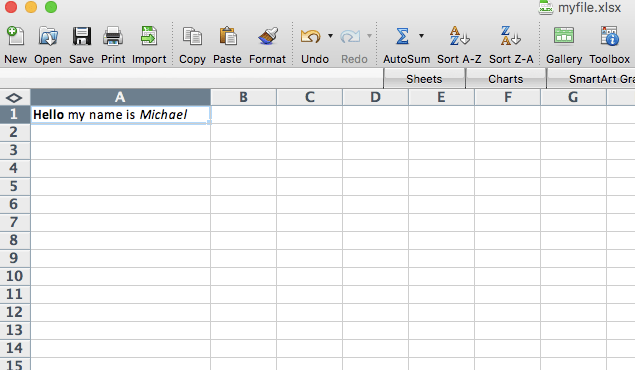Activate the Format paintbrush icon
Image resolution: width=635 pixels, height=370 pixels.
click(x=268, y=36)
